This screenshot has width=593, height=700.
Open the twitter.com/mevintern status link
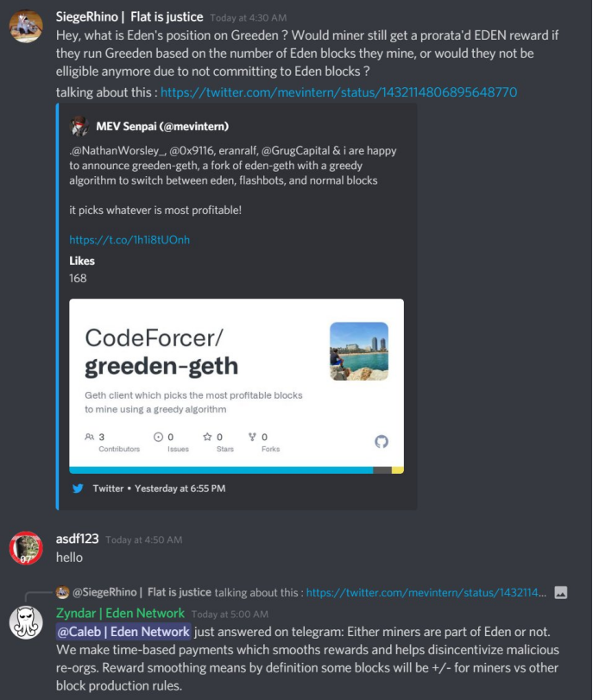point(338,92)
